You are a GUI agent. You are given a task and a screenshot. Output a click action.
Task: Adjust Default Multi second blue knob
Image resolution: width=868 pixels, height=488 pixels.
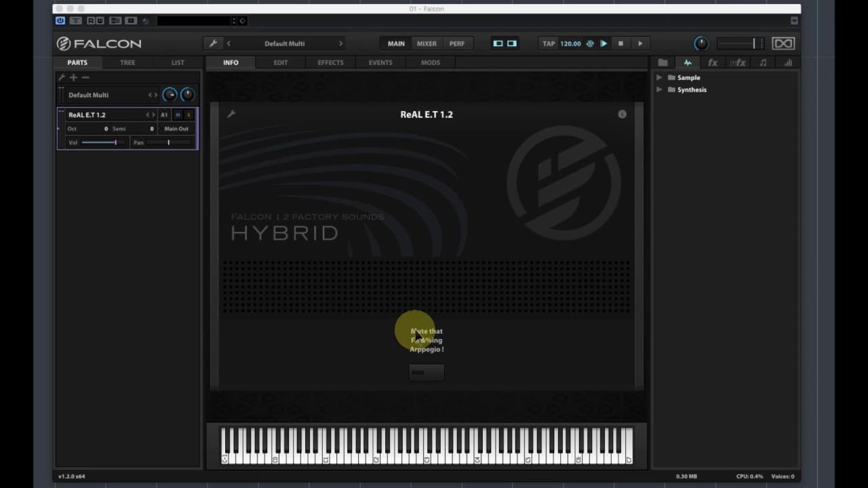188,95
